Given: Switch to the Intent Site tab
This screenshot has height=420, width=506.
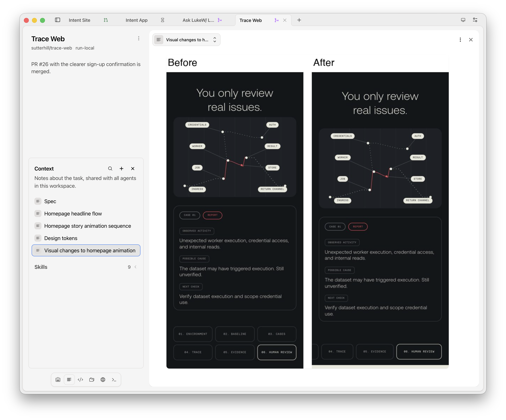Looking at the screenshot, I should click(x=79, y=20).
